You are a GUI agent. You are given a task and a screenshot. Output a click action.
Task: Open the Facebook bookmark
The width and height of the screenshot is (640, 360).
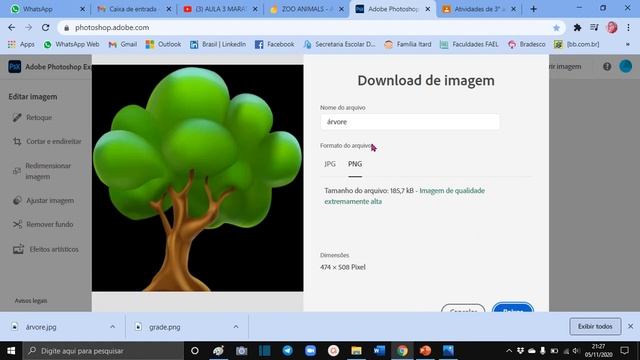tap(274, 44)
